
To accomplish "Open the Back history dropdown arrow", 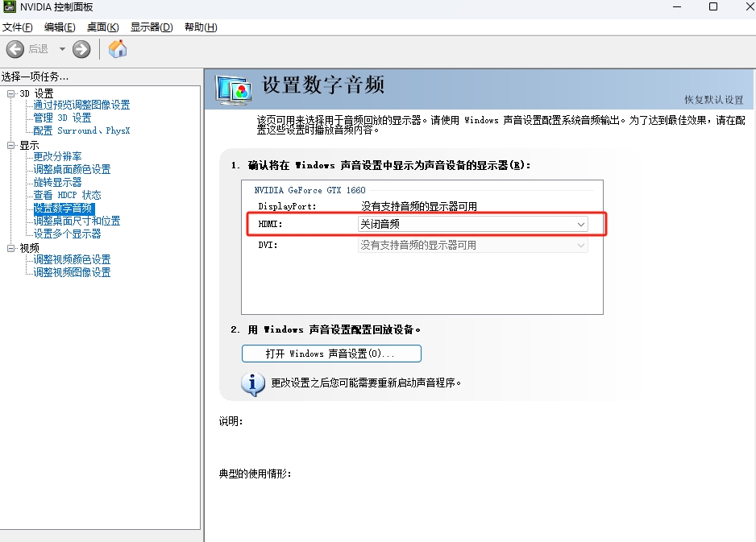I will pyautogui.click(x=62, y=49).
